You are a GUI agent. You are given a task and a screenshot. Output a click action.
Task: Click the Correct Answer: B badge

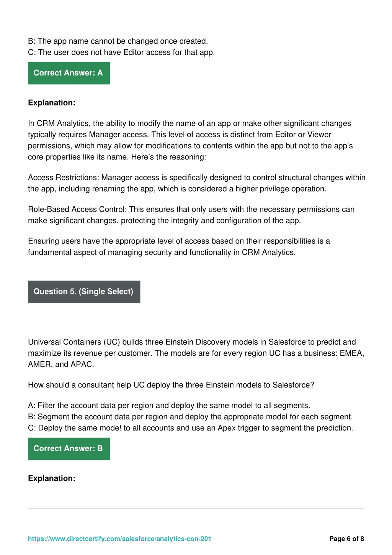click(x=69, y=449)
